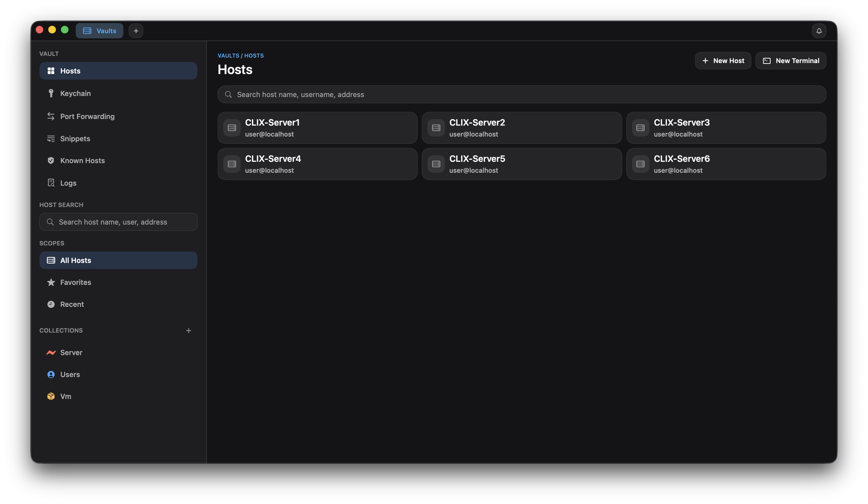868x504 pixels.
Task: Add a new collection with plus icon
Action: [x=188, y=331]
